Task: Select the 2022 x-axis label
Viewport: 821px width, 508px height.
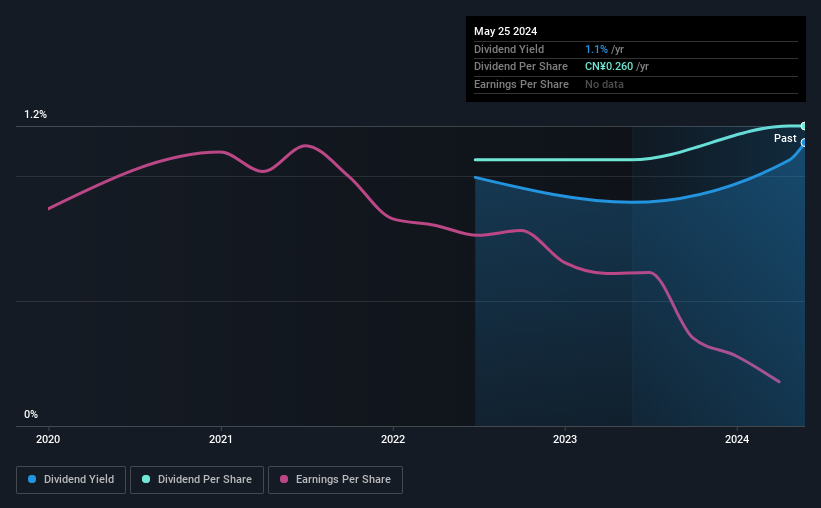Action: [393, 439]
